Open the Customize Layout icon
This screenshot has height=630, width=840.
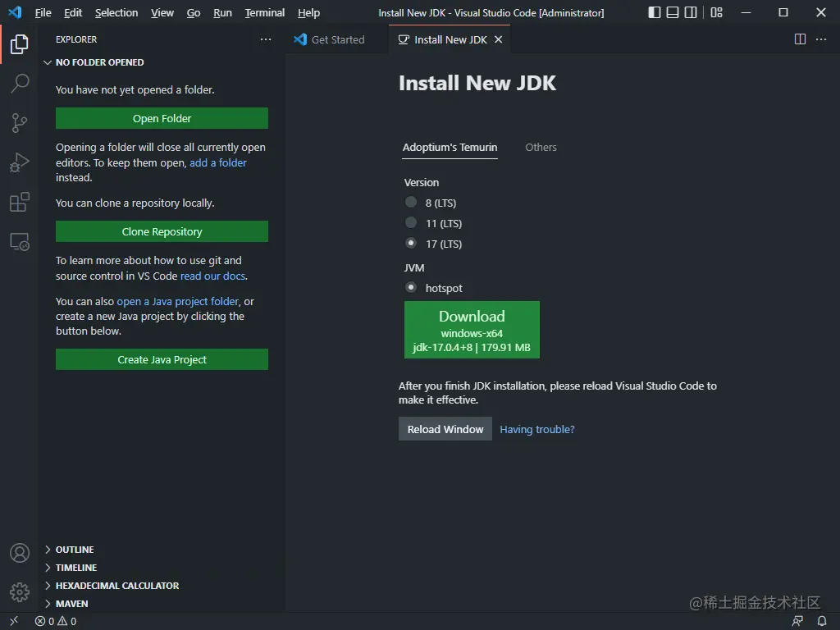click(x=716, y=12)
